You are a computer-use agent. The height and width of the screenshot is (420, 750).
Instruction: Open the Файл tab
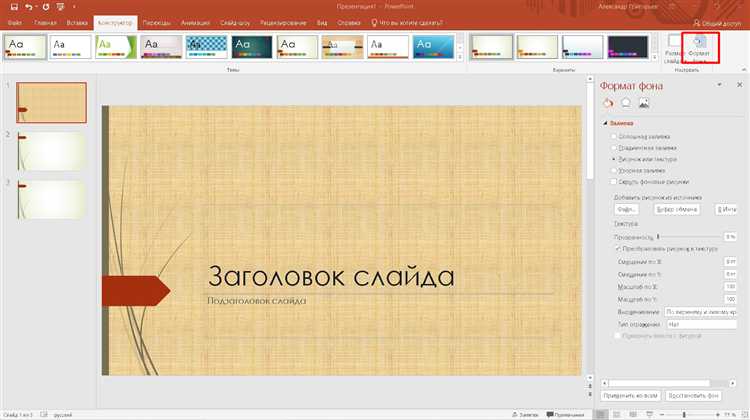point(14,22)
